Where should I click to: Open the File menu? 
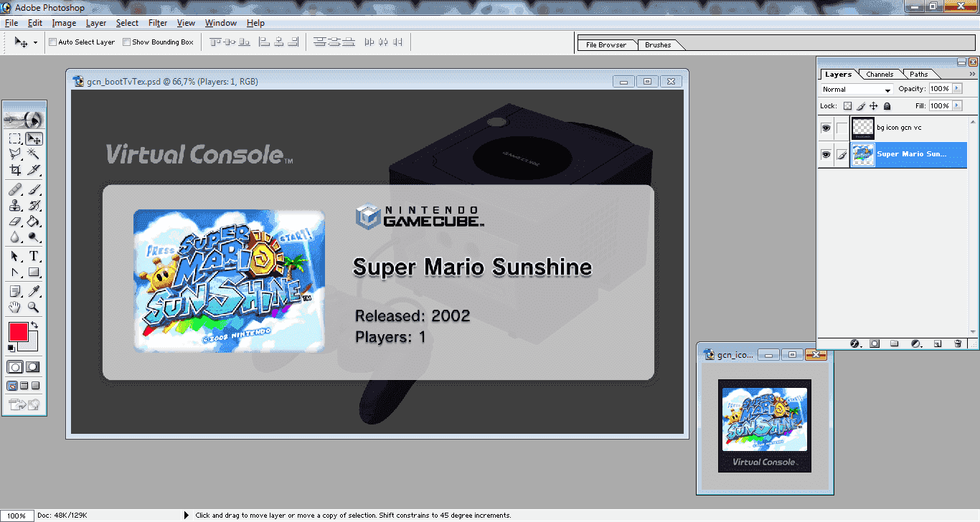[x=11, y=23]
